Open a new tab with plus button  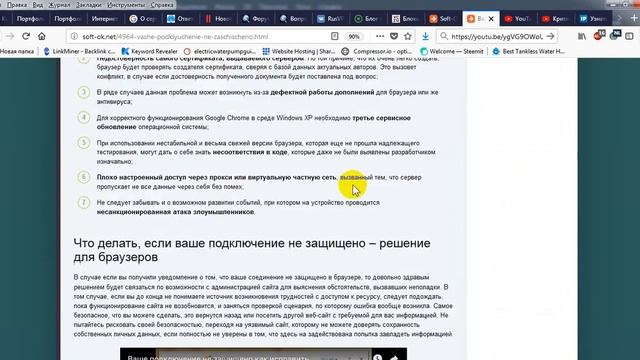(x=634, y=18)
